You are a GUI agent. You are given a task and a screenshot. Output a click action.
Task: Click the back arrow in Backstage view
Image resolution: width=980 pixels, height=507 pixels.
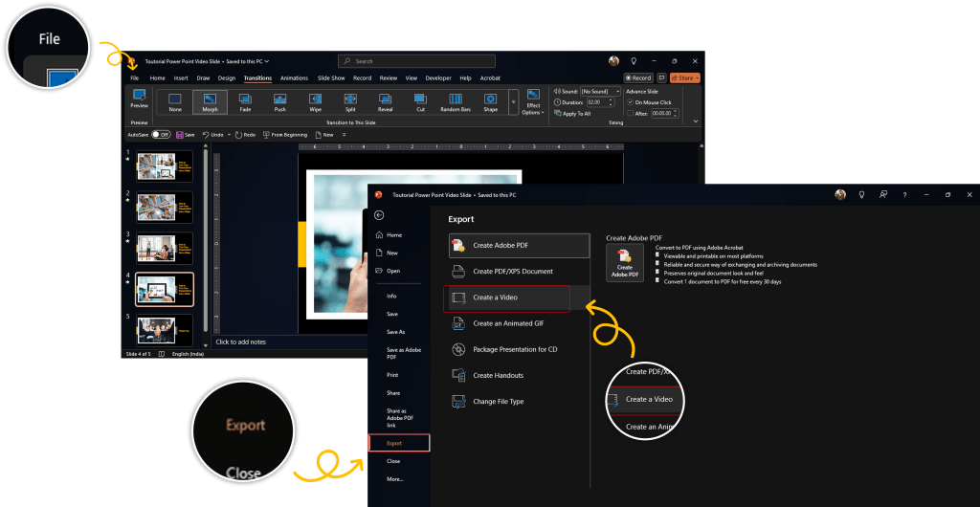pos(379,216)
